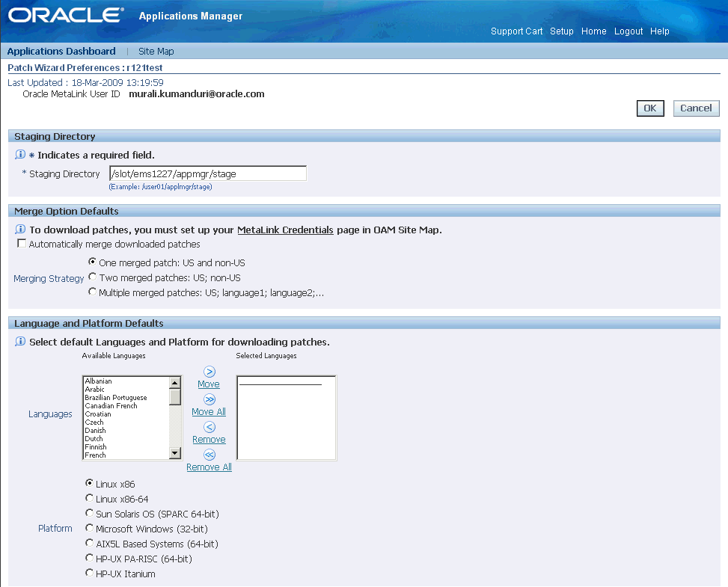Choose Linux x86 platform
Screen dimensions: 728x587
(x=89, y=483)
